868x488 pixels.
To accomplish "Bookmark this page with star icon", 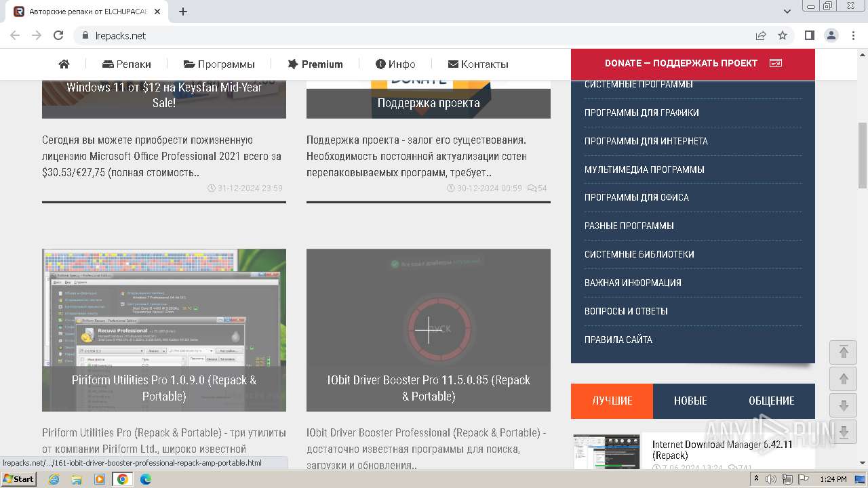I will coord(783,35).
